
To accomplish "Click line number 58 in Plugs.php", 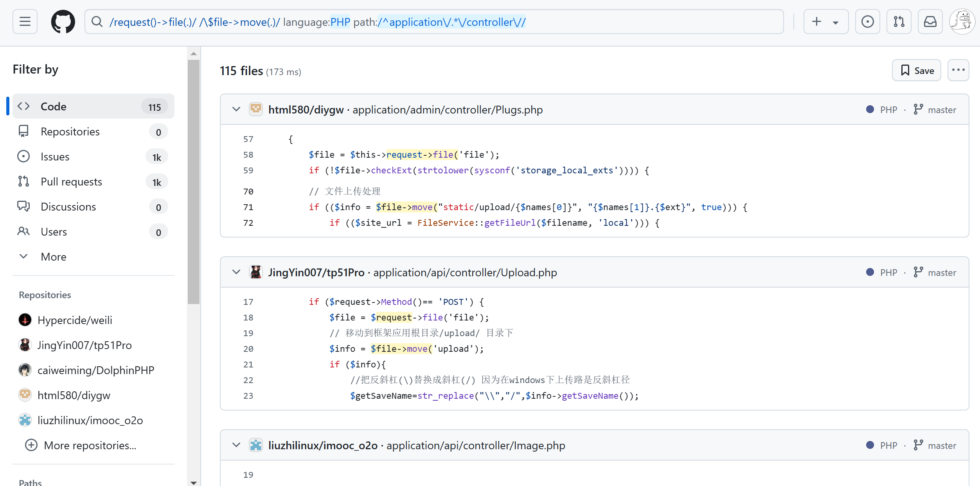I will tap(248, 155).
